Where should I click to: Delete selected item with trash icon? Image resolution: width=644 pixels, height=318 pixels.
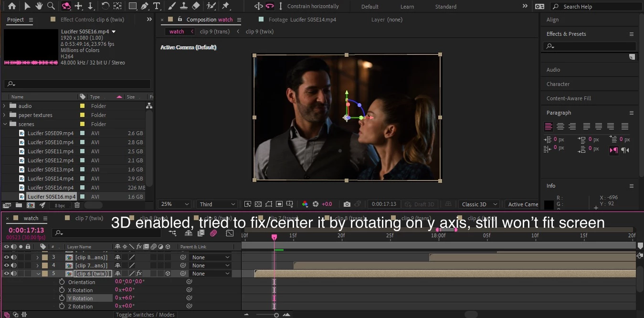pos(77,205)
